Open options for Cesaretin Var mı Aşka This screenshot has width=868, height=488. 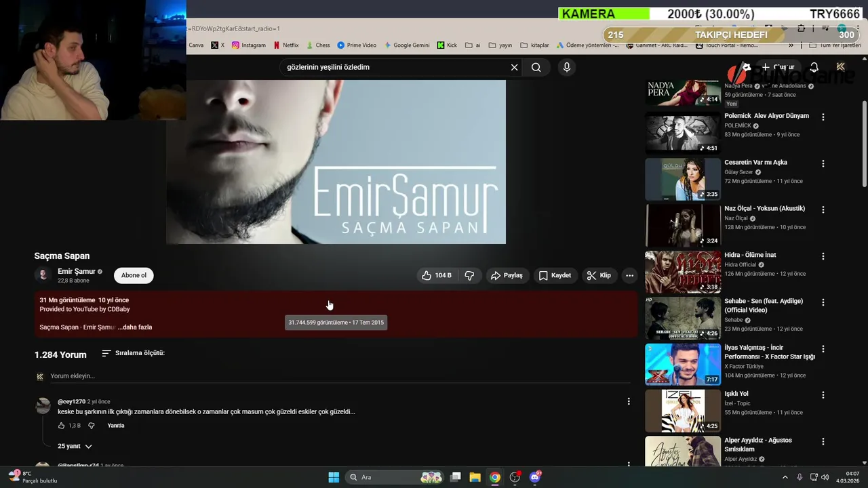(x=823, y=163)
